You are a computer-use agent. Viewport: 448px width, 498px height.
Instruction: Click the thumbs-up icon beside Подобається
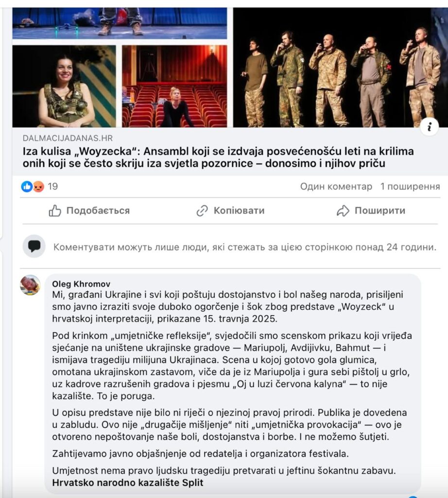pyautogui.click(x=55, y=211)
